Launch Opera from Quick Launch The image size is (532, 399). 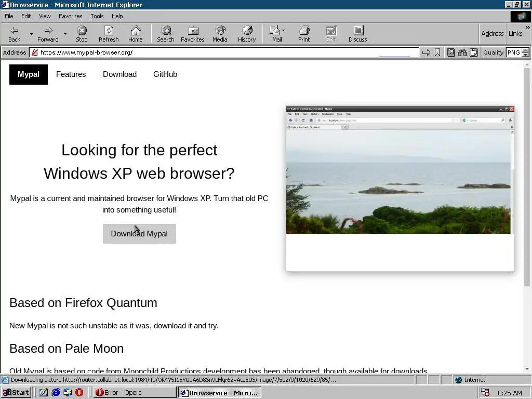point(79,393)
